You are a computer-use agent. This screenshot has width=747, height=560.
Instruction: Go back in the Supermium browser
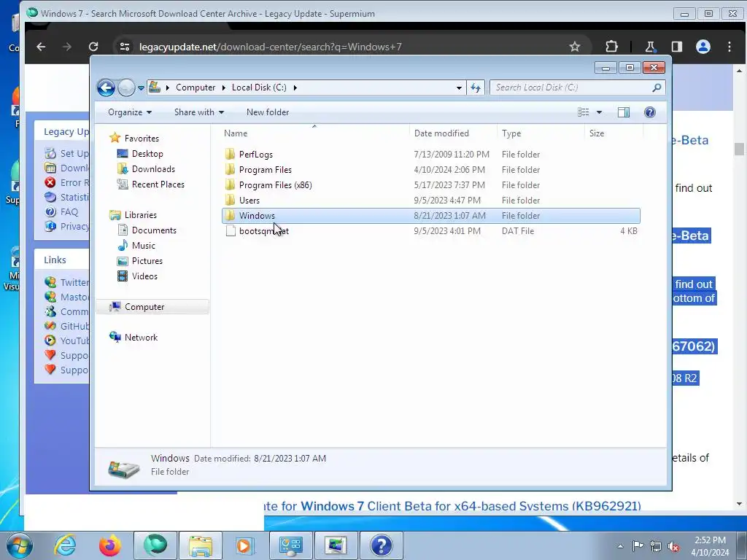point(41,47)
